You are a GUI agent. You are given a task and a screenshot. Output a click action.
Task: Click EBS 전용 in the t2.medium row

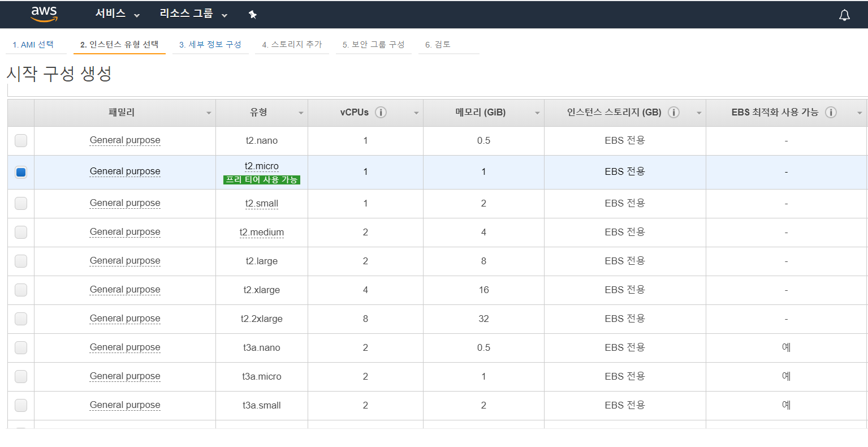pos(625,232)
